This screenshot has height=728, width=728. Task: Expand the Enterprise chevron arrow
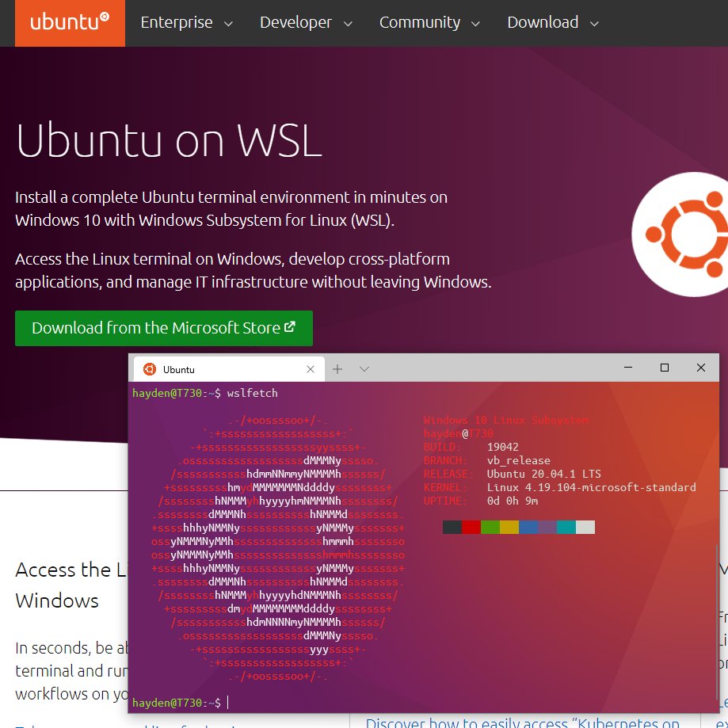pyautogui.click(x=228, y=24)
